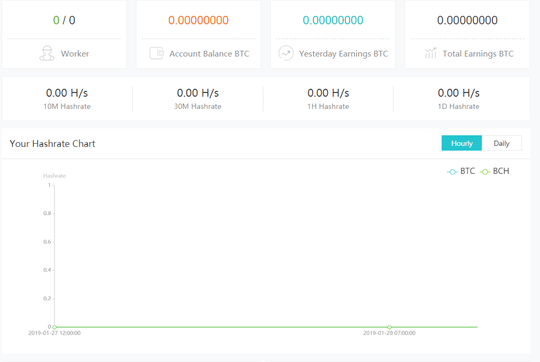Click the teal Yesterday Earnings value
This screenshot has width=540, height=362.
coord(333,20)
